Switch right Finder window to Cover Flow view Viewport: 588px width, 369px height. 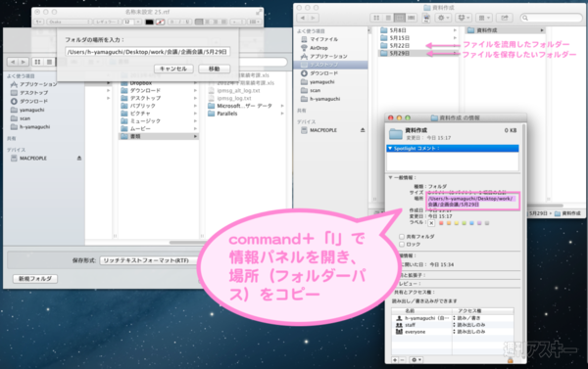(412, 18)
